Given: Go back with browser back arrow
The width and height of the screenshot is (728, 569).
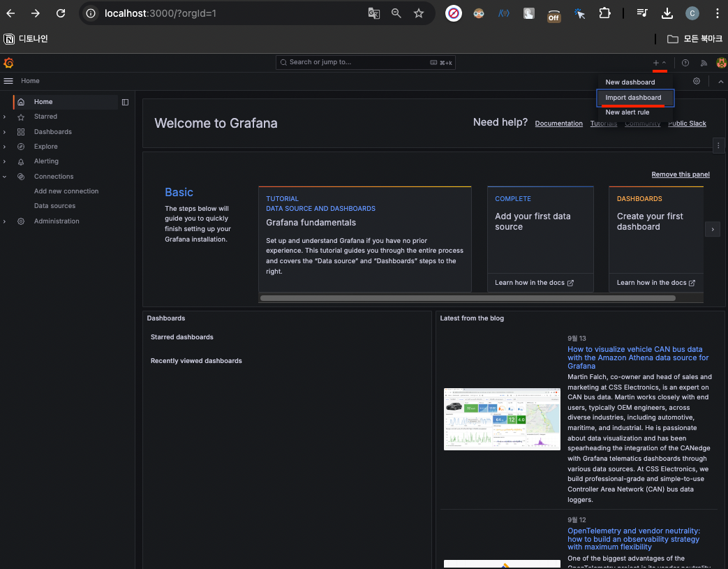Looking at the screenshot, I should (x=10, y=13).
